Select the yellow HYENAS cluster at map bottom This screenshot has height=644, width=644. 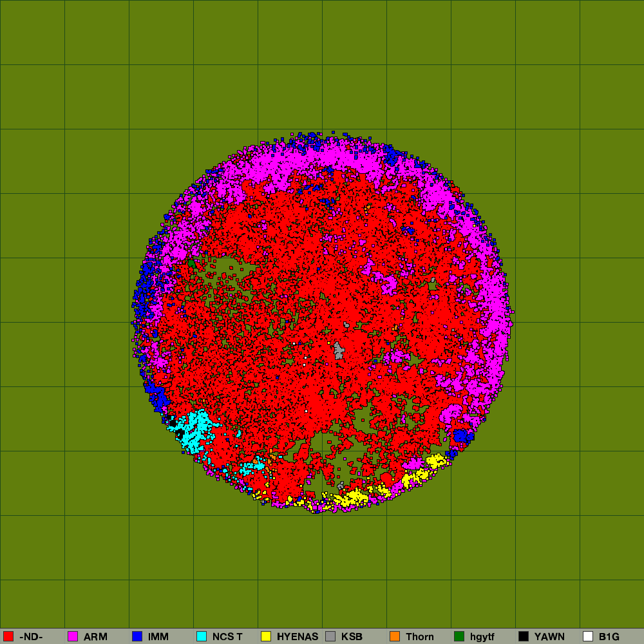tap(352, 497)
